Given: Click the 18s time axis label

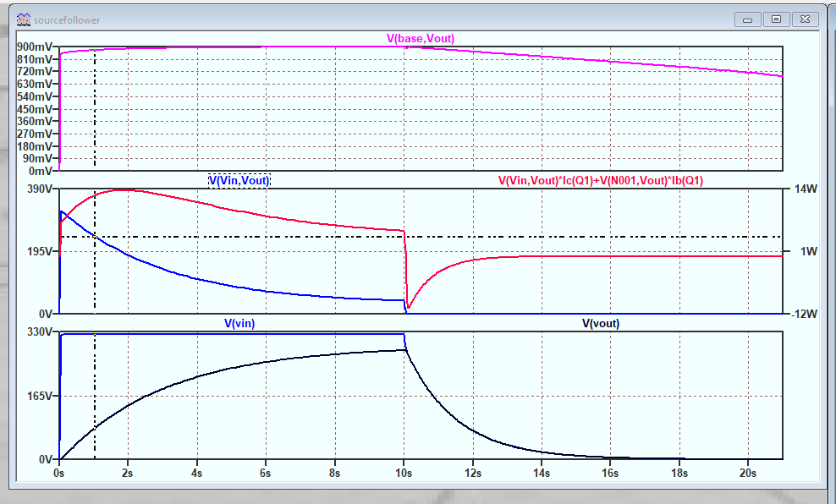Looking at the screenshot, I should [x=679, y=473].
